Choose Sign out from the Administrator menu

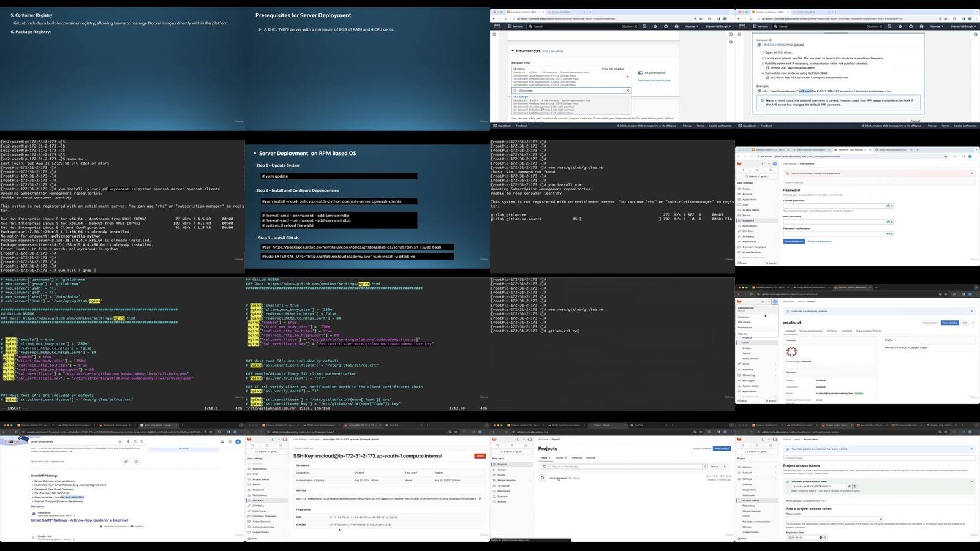click(x=742, y=334)
